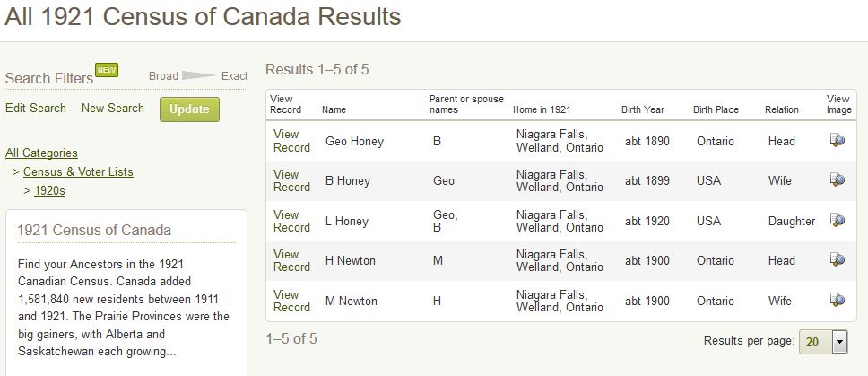Open census image for Geo Honey
Screen dimensions: 868x376
click(x=837, y=140)
